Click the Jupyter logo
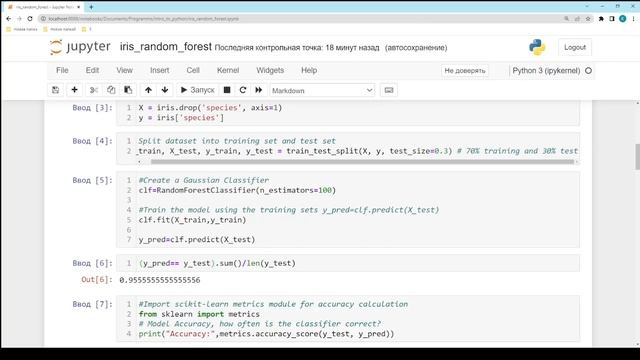The width and height of the screenshot is (640, 360). (x=80, y=47)
